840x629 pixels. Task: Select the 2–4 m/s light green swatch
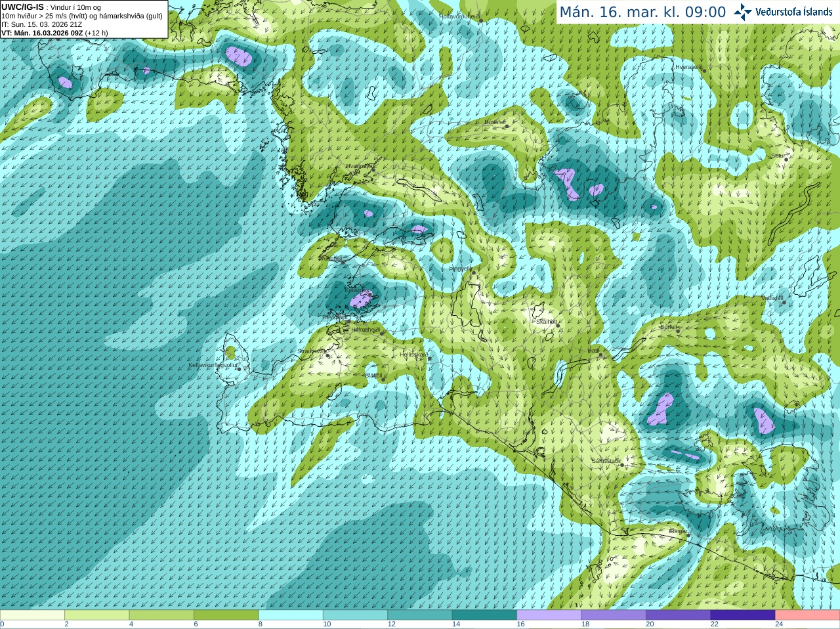tap(96, 615)
